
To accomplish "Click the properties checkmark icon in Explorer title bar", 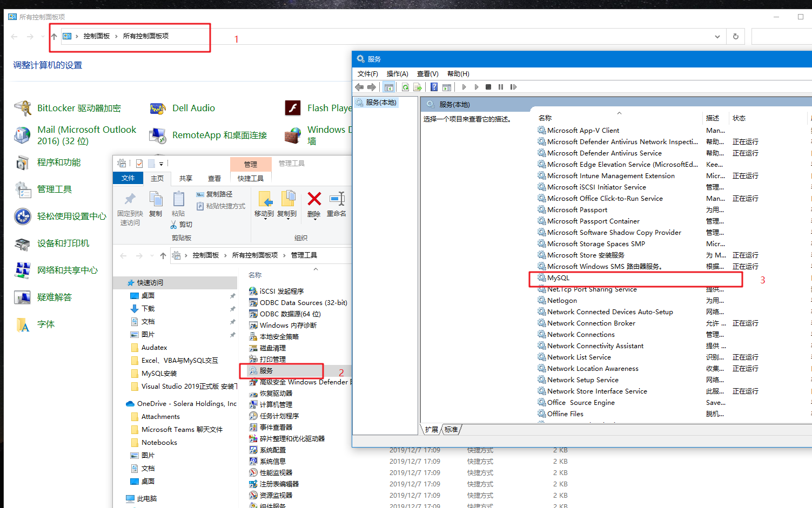I will 139,164.
